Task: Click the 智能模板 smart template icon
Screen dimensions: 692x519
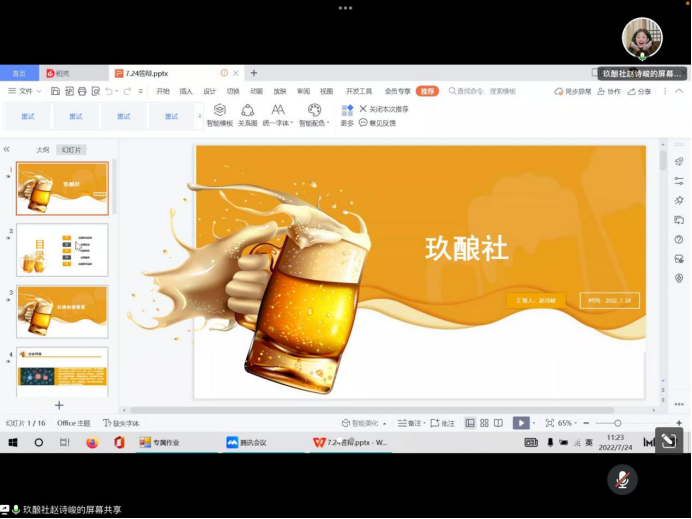Action: (219, 111)
